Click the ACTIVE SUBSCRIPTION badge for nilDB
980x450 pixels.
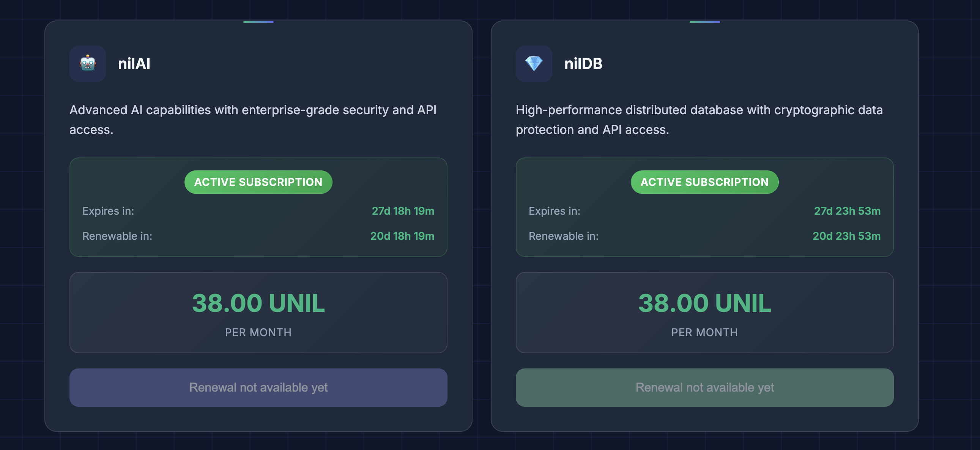(x=704, y=182)
